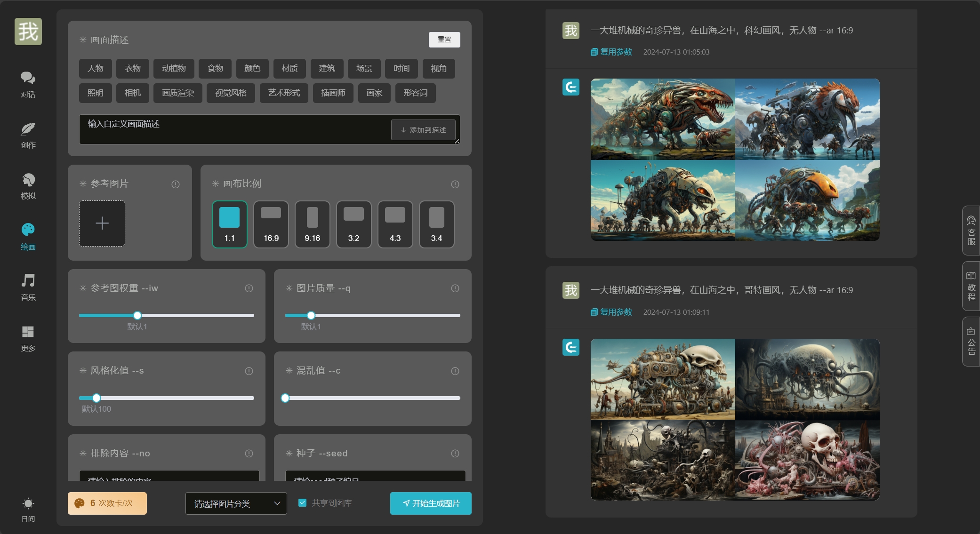The width and height of the screenshot is (980, 534).
Task: Click info icon beside 画布比例
Action: (x=455, y=184)
